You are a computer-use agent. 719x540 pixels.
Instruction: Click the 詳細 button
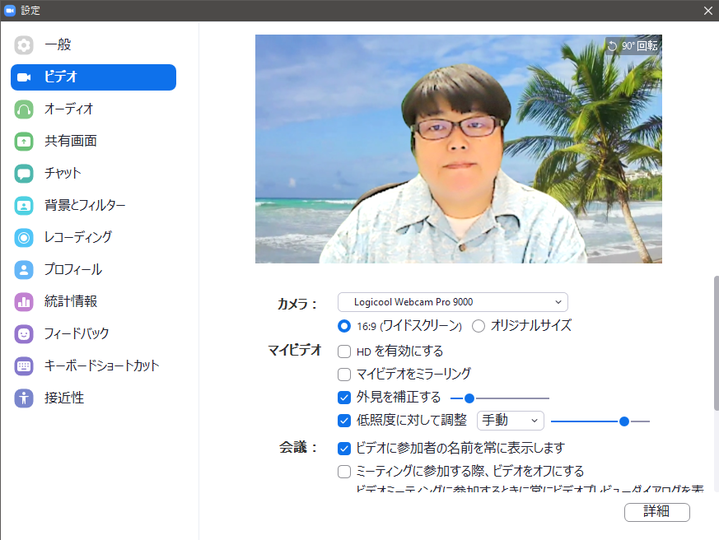pos(657,512)
